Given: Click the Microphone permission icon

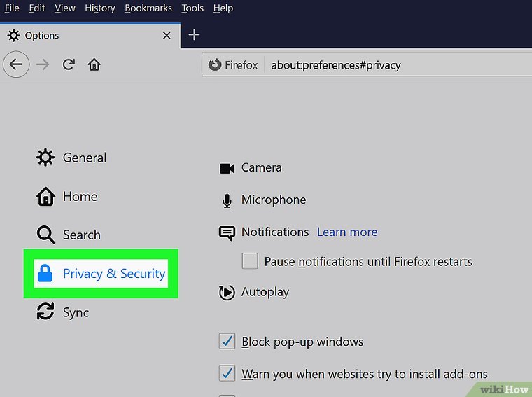Looking at the screenshot, I should pos(227,200).
